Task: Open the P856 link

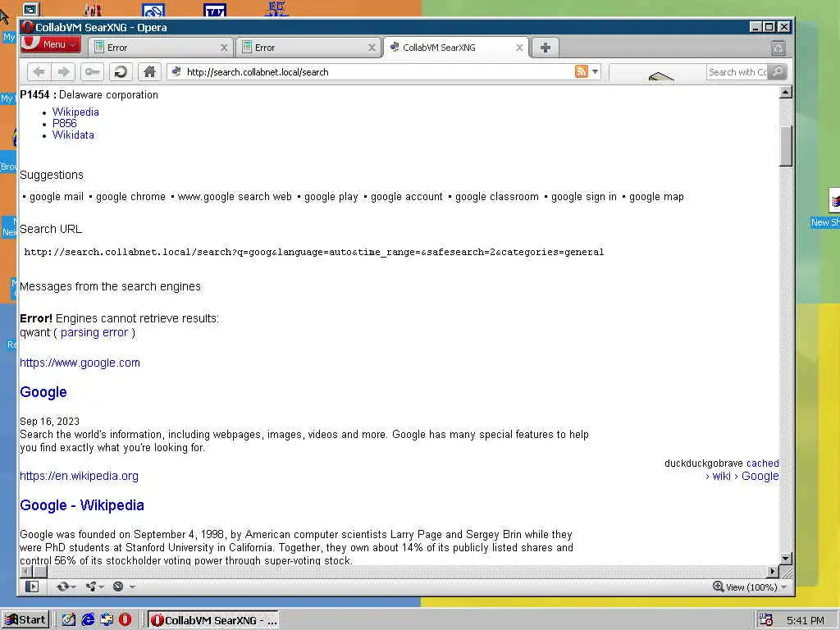Action: pyautogui.click(x=64, y=123)
